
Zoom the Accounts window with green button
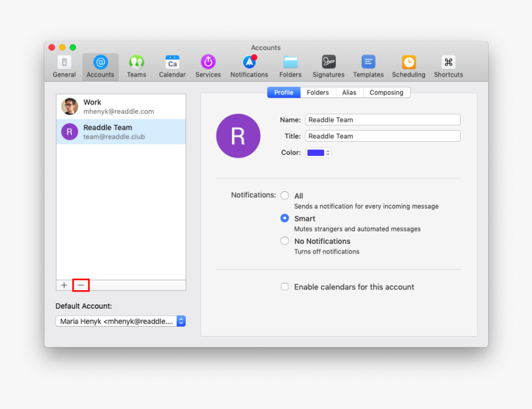(x=73, y=48)
